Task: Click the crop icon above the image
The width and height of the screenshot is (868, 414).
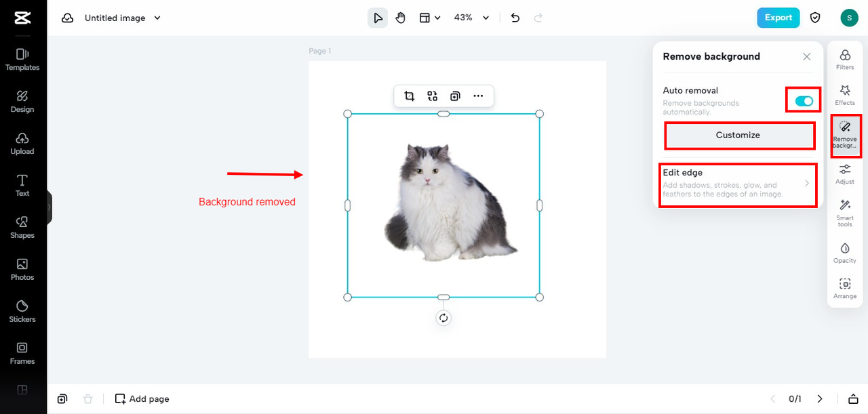Action: tap(409, 96)
